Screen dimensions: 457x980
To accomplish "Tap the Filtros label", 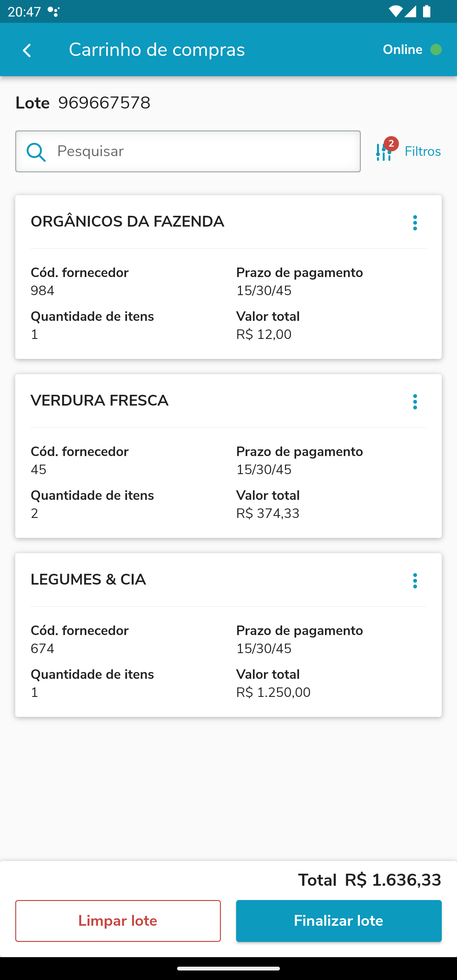I will click(422, 152).
